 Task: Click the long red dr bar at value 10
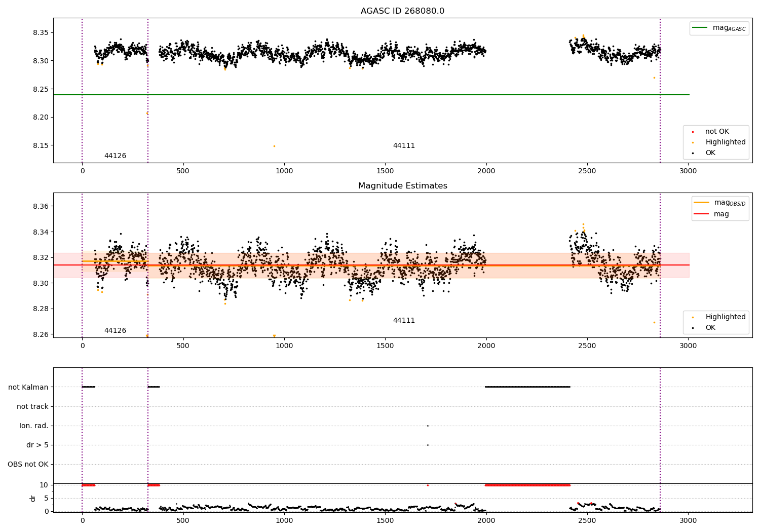coord(527,485)
